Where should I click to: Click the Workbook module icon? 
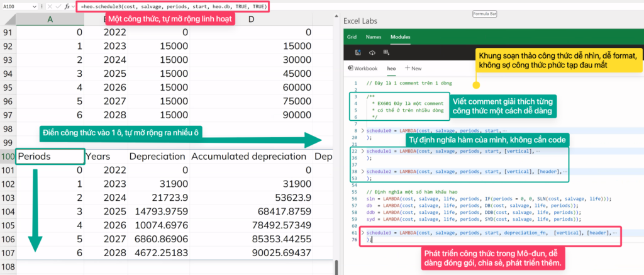[x=350, y=68]
